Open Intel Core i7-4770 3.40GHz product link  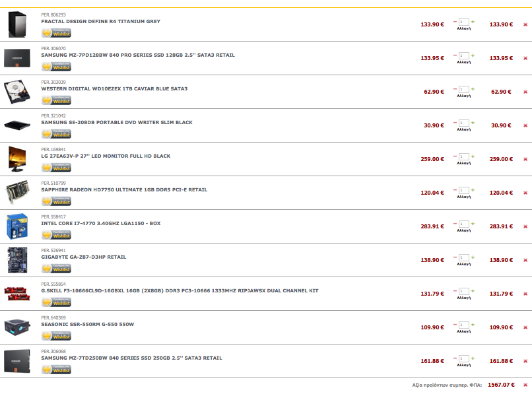[101, 223]
